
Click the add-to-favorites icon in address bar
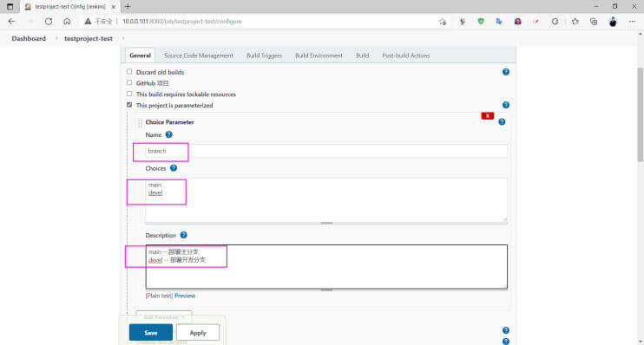pyautogui.click(x=443, y=22)
